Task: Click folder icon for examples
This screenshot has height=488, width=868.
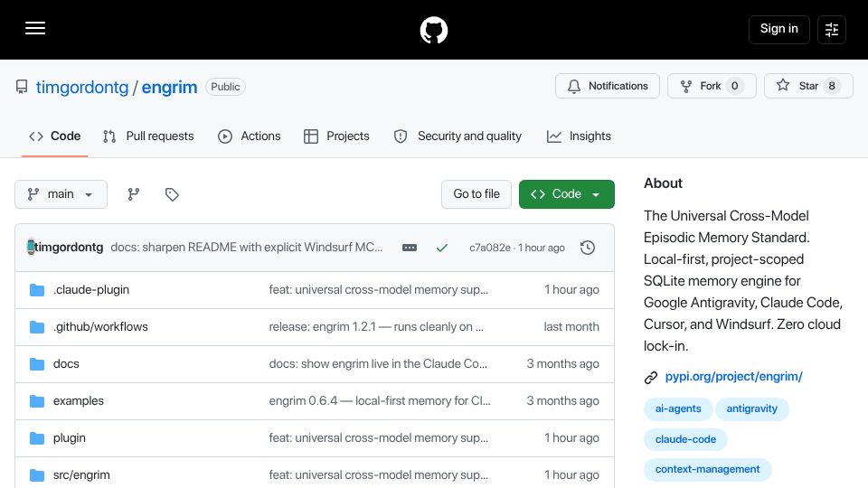Action: click(37, 401)
